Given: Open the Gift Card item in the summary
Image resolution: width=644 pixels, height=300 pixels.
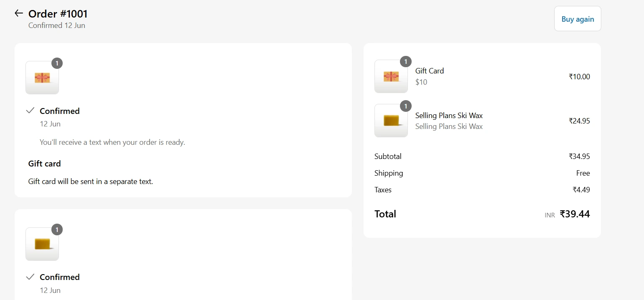Looking at the screenshot, I should 429,71.
